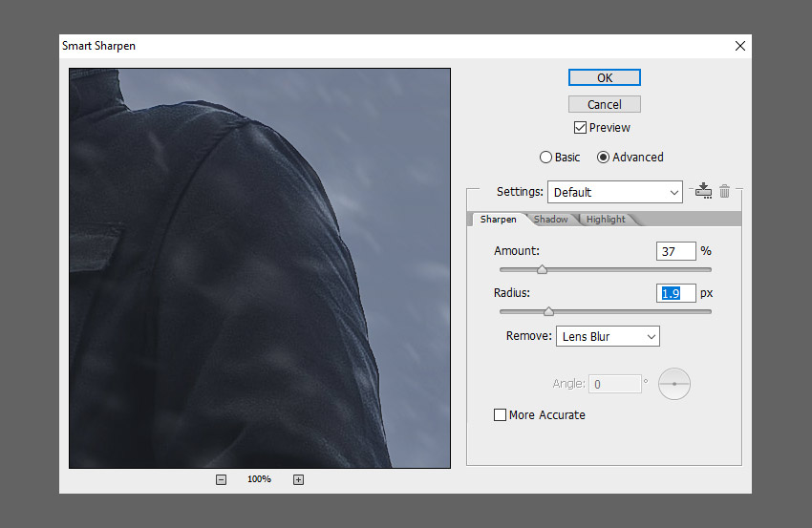The height and width of the screenshot is (528, 812).
Task: Open the Settings Default dropdown
Action: coord(614,192)
